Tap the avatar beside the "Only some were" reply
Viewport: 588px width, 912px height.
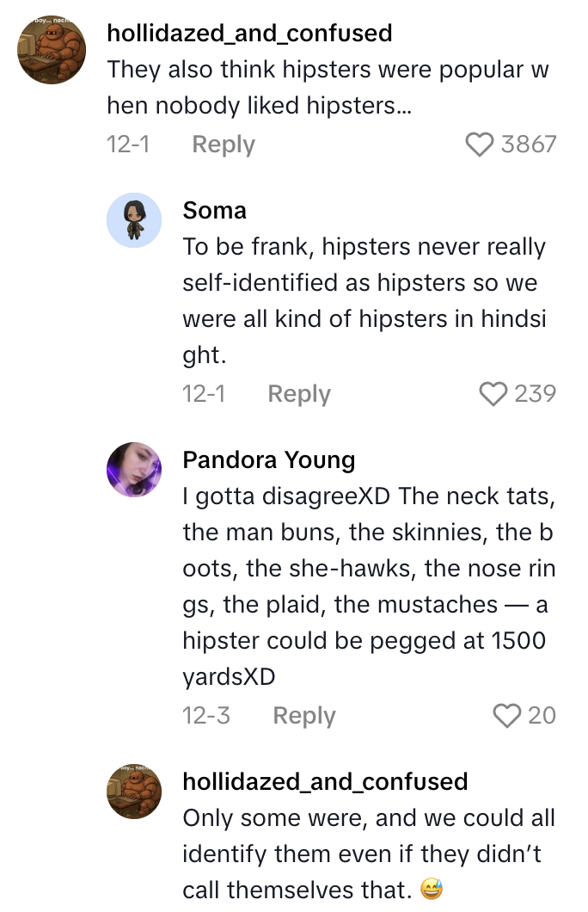(133, 792)
